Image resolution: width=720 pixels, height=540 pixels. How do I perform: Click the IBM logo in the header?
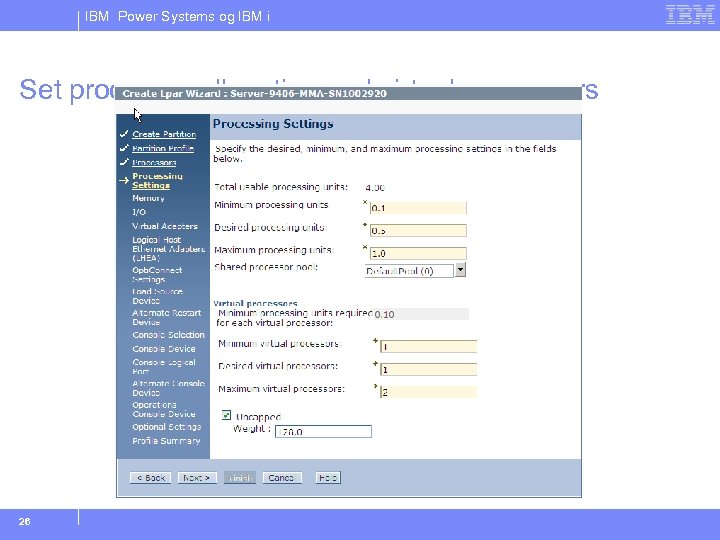pos(690,15)
